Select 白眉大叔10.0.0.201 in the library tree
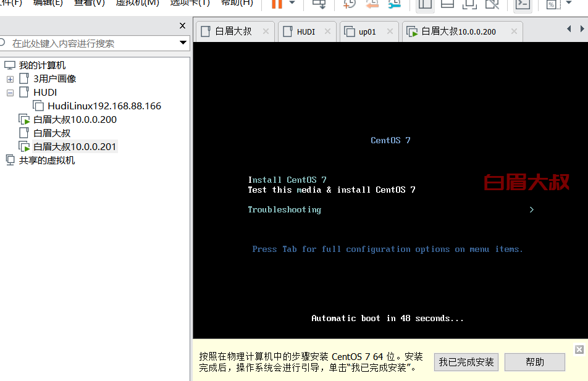This screenshot has height=381, width=588. pyautogui.click(x=75, y=146)
